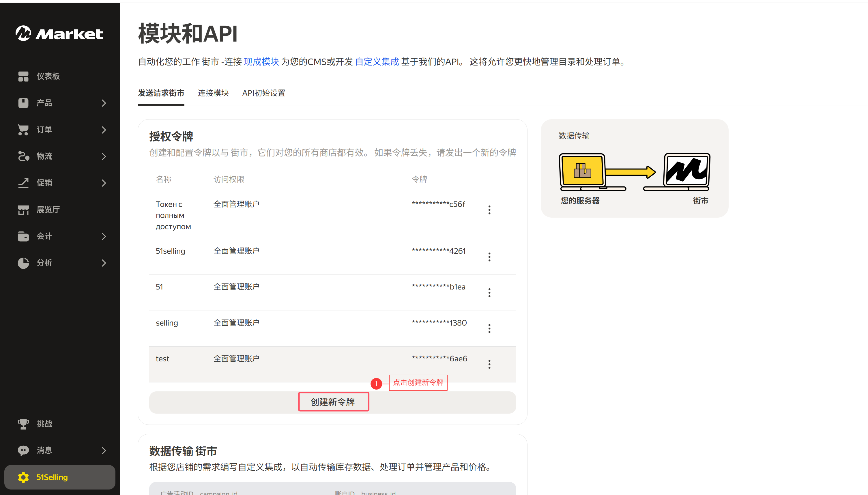This screenshot has height=495, width=868.
Task: Switch to the 连接模块 tab
Action: [x=213, y=93]
